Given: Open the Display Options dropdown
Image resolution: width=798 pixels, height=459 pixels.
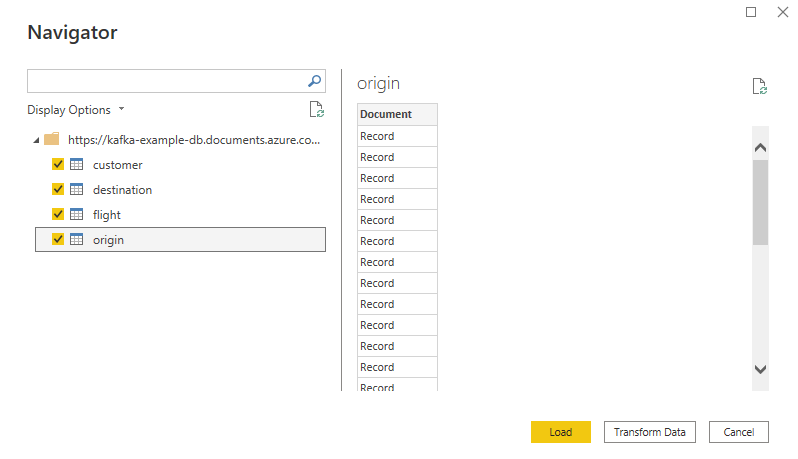Looking at the screenshot, I should [x=76, y=110].
